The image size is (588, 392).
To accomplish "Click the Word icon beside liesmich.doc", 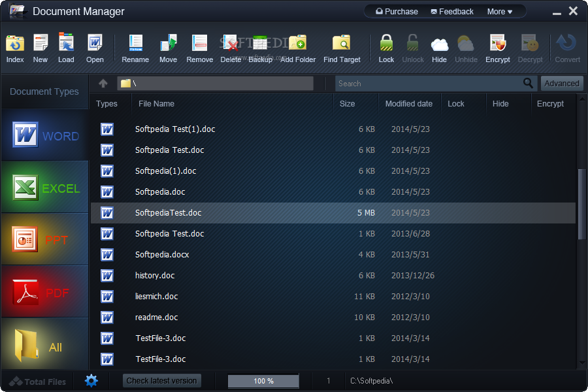I will pos(107,297).
